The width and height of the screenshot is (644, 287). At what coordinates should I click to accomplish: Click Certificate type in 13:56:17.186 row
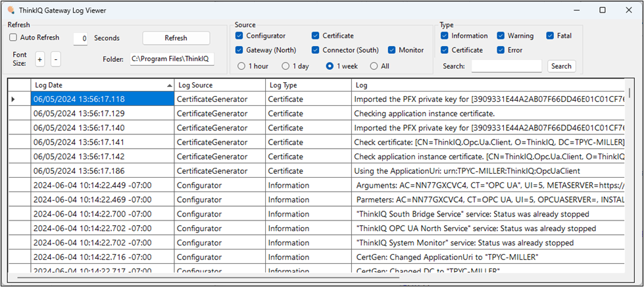309,171
